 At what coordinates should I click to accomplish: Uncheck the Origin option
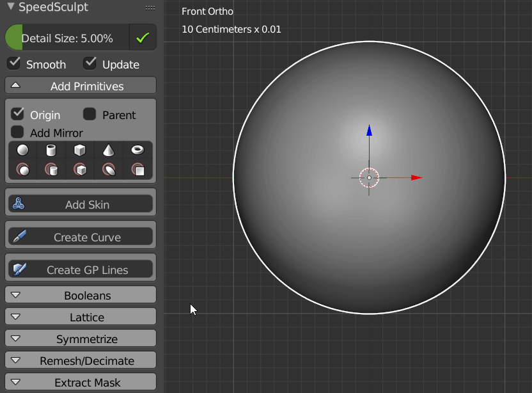point(17,114)
